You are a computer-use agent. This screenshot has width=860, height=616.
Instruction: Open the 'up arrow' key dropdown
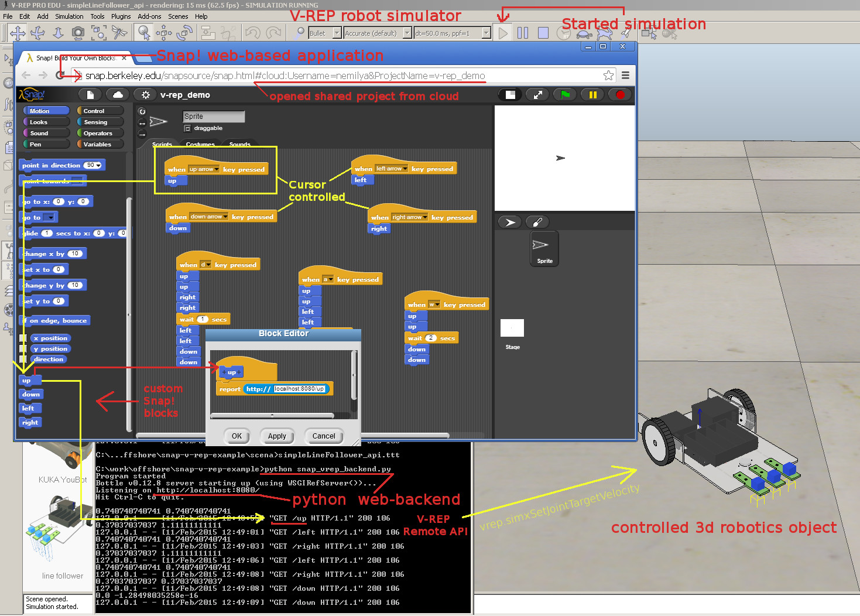click(204, 169)
